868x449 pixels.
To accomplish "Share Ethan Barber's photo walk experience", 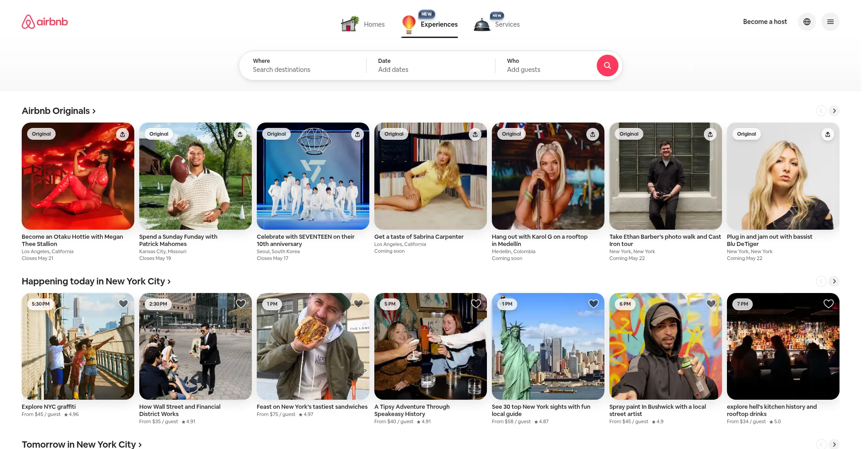I will 710,134.
